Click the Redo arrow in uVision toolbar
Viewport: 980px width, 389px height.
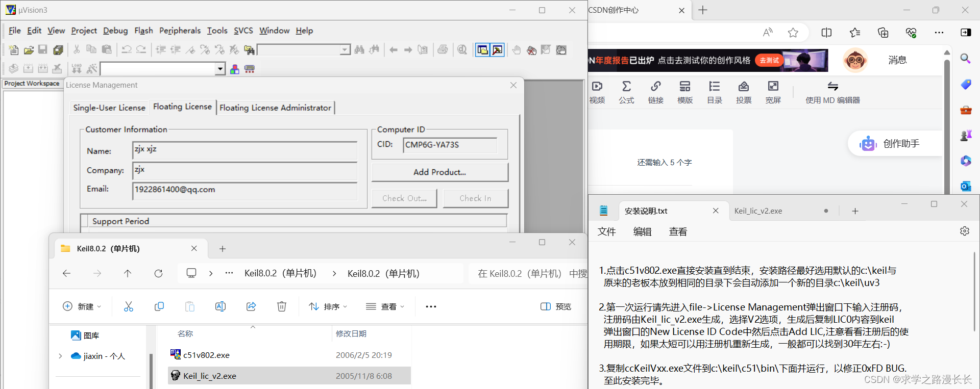[x=141, y=49]
